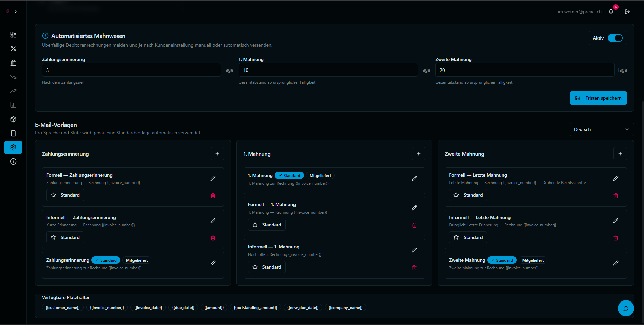The width and height of the screenshot is (644, 325).
Task: Edit the default 1. Mahnung Mitgeliefert template
Action: tap(414, 178)
